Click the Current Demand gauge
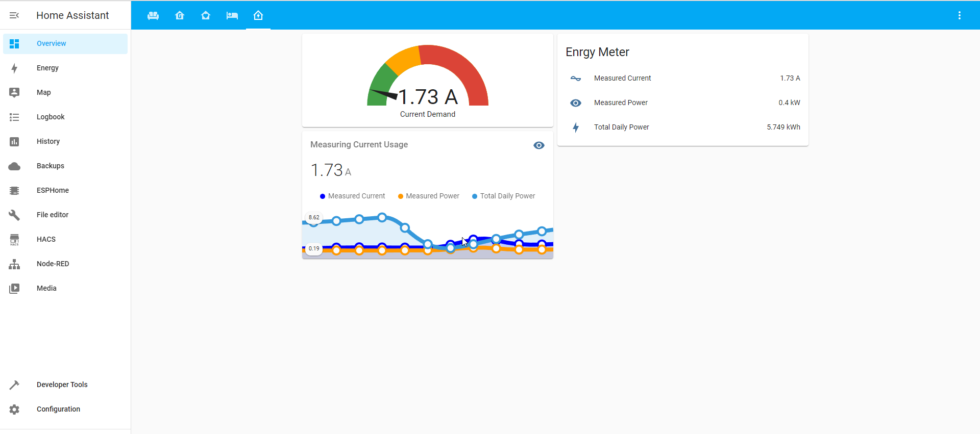The height and width of the screenshot is (434, 980). pyautogui.click(x=428, y=82)
